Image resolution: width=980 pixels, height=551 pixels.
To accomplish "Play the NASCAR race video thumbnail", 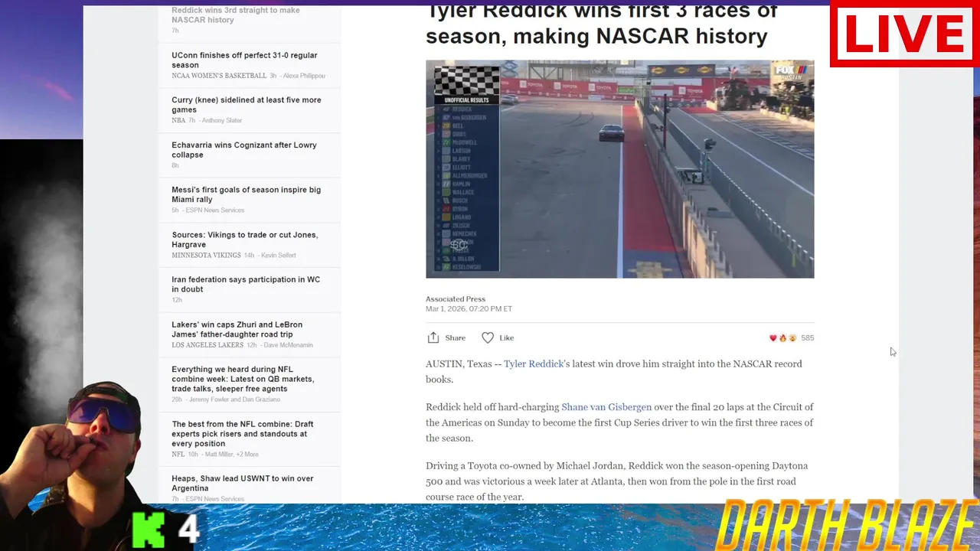I will (x=619, y=169).
